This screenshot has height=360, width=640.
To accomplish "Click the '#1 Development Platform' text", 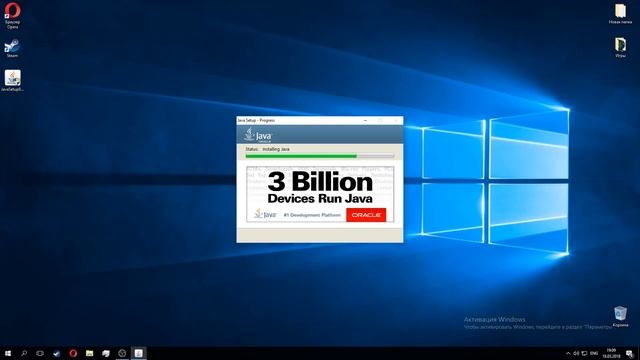I will [312, 215].
